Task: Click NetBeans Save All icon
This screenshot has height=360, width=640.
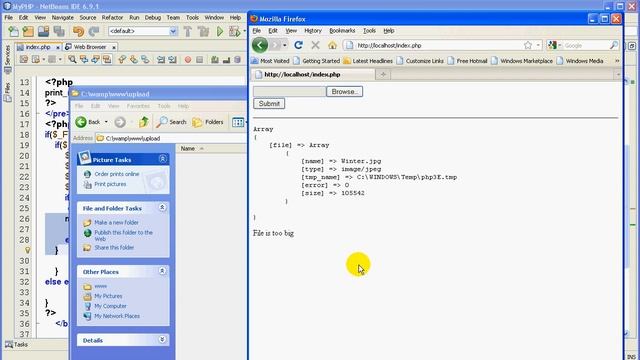Action: [x=59, y=31]
